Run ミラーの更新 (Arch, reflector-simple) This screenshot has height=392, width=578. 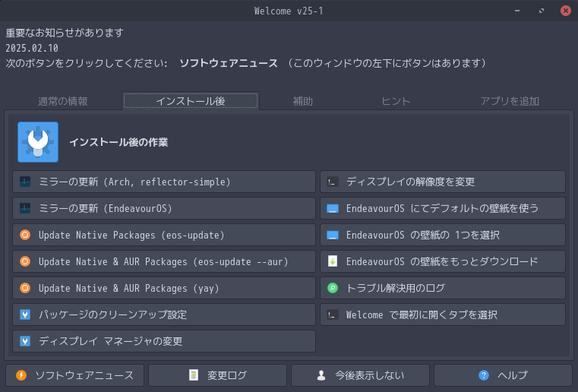tap(164, 182)
